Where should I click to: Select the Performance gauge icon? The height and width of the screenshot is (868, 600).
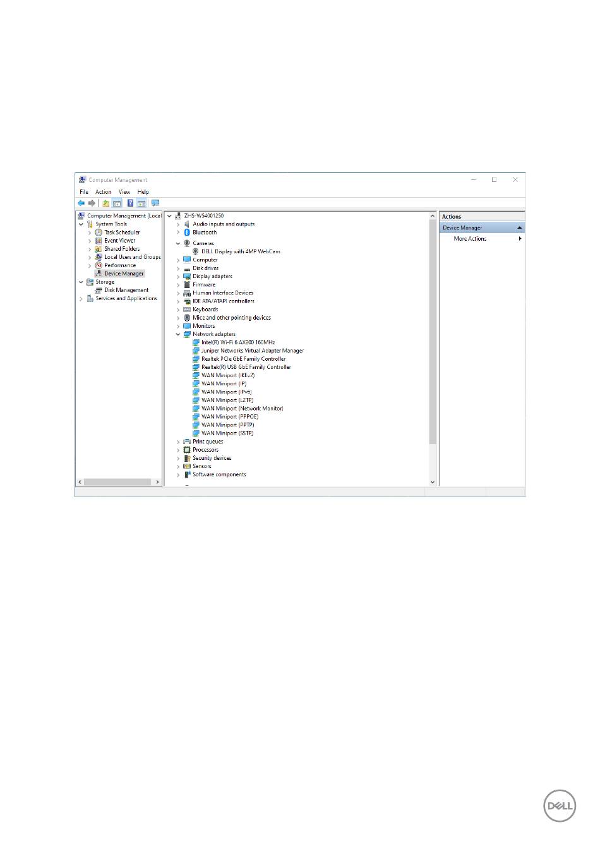99,265
